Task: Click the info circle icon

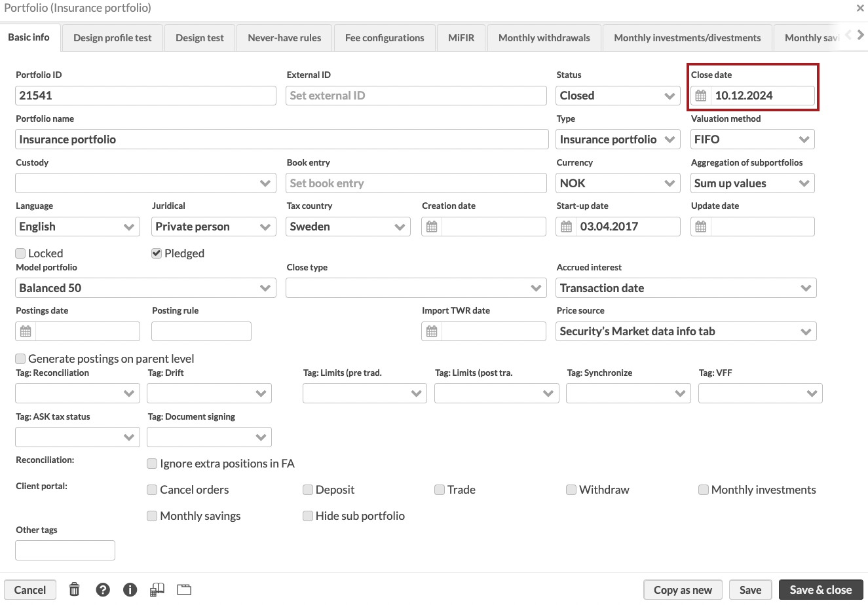Action: (130, 589)
